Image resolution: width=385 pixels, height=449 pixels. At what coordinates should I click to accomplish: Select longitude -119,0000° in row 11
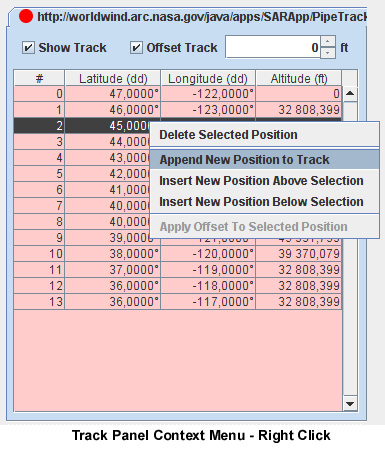coord(208,270)
